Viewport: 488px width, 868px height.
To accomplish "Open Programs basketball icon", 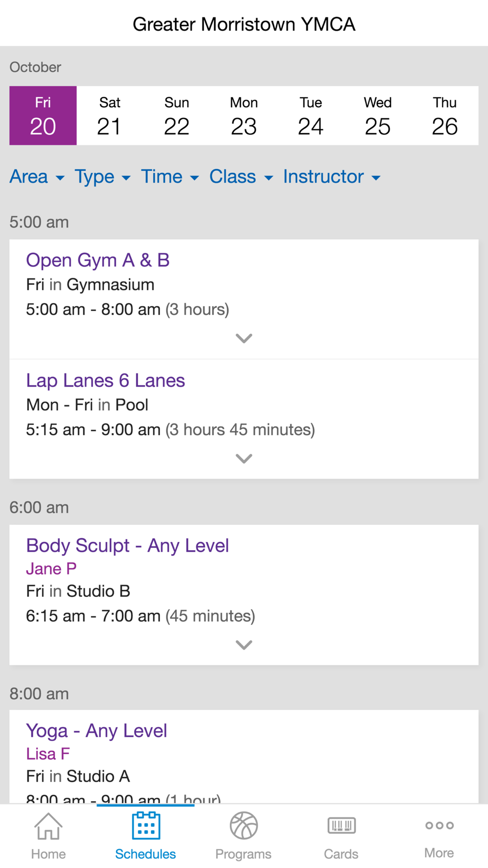I will (244, 826).
